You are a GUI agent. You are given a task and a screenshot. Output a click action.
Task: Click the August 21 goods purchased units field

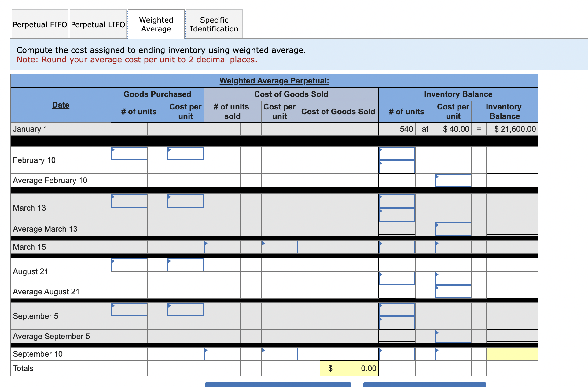tap(129, 265)
